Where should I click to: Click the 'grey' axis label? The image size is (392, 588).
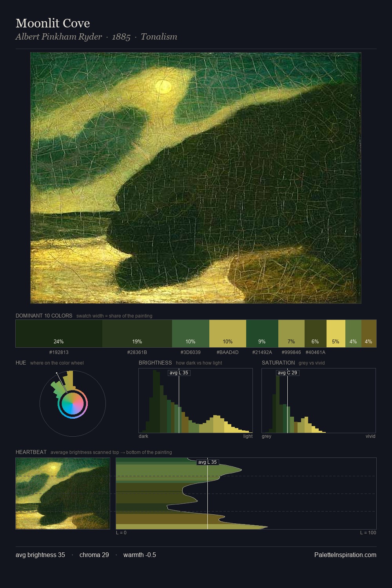point(267,436)
